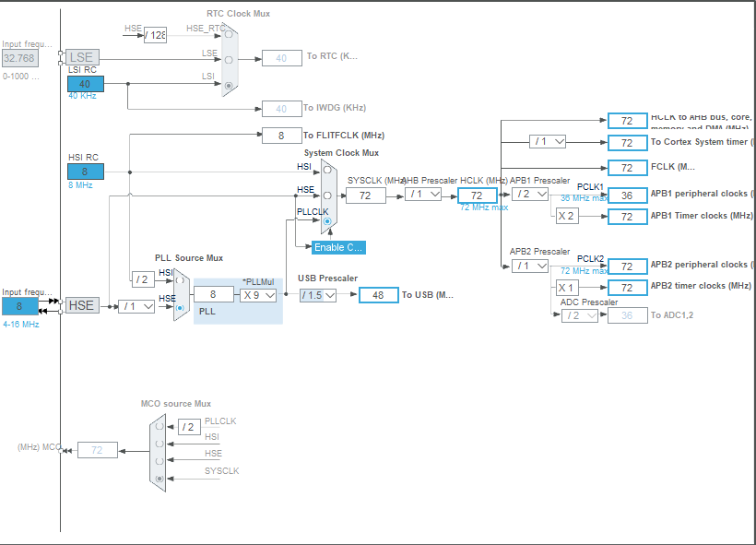This screenshot has width=756, height=545.
Task: Open the APB2 Prescaler dropdown
Action: tap(532, 265)
